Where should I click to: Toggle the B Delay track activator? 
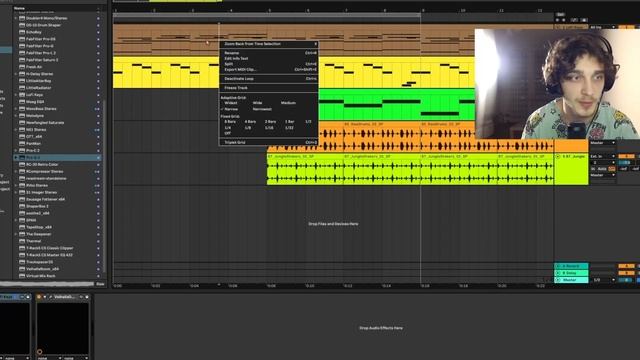[626, 273]
